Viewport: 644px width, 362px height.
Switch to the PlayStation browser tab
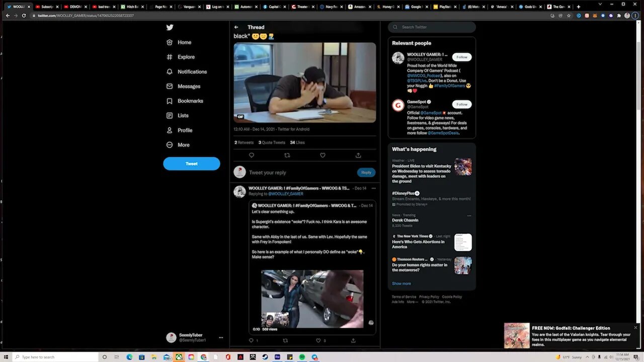pyautogui.click(x=445, y=7)
